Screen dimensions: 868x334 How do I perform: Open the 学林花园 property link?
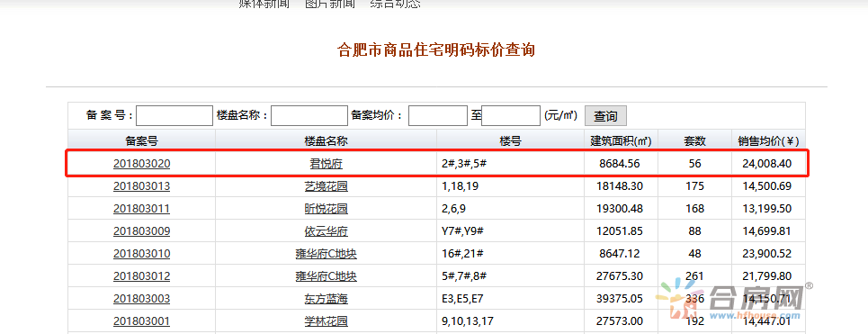(326, 320)
